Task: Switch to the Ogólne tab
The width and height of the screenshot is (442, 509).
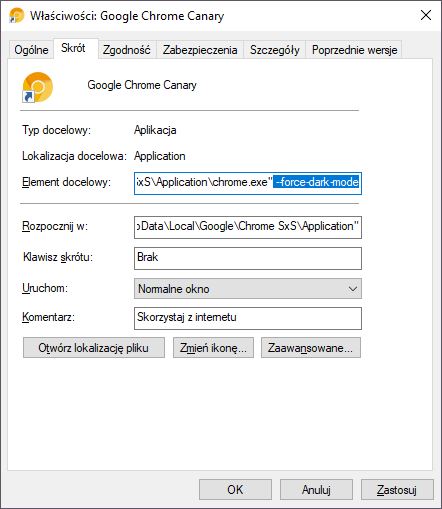Action: coord(31,50)
